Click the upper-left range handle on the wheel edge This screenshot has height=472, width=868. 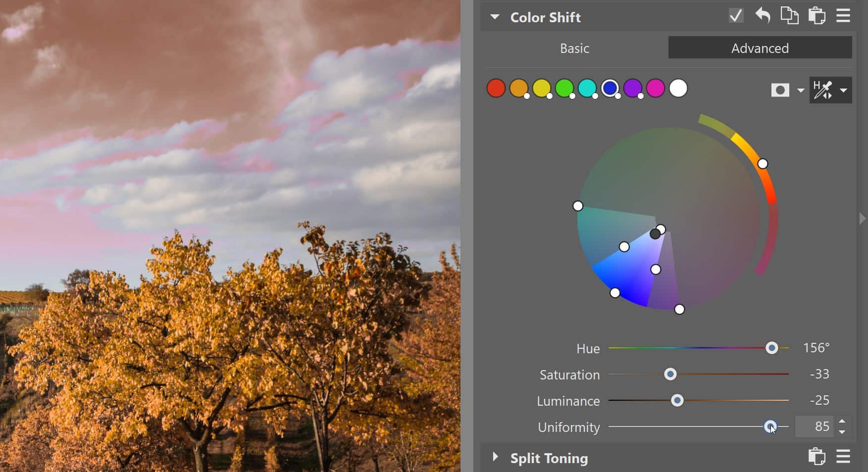pos(578,206)
